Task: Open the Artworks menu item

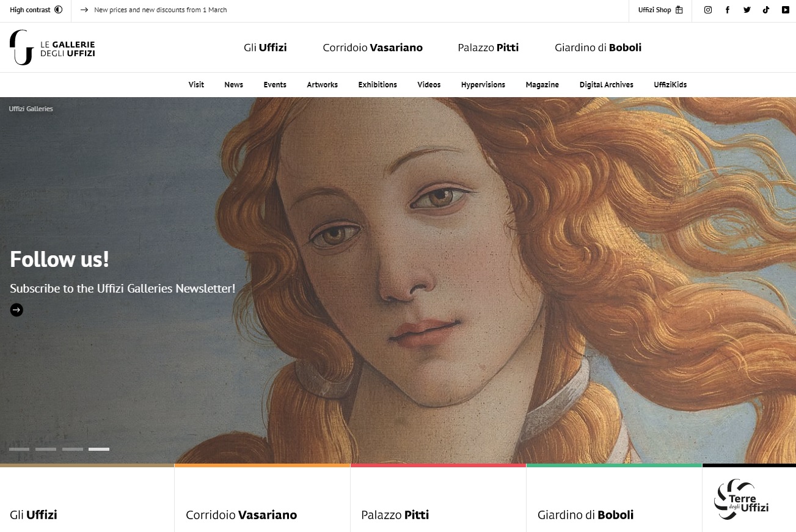Action: pyautogui.click(x=322, y=85)
